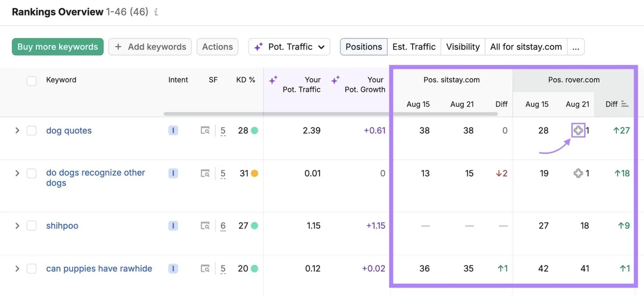Switch to the Visibility tab
Screen dimensions: 644x296
click(x=463, y=47)
